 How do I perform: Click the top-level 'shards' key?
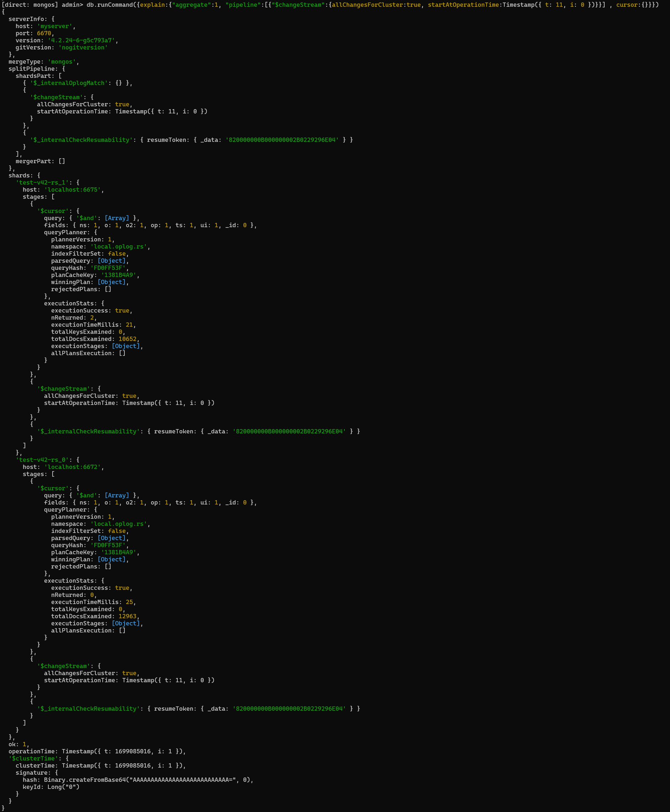tap(19, 176)
